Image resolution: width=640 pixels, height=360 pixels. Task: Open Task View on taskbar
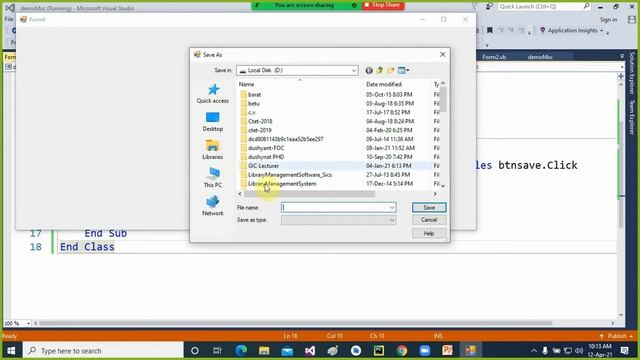(x=217, y=351)
